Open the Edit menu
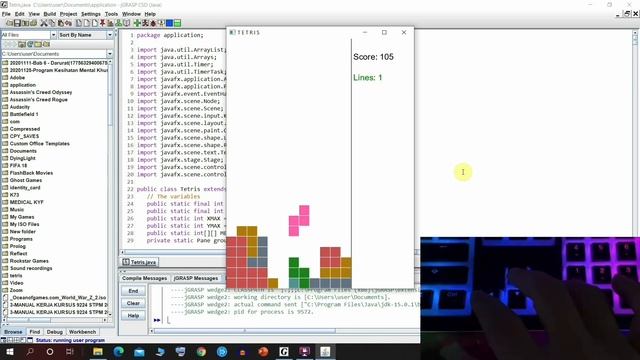 [20, 14]
